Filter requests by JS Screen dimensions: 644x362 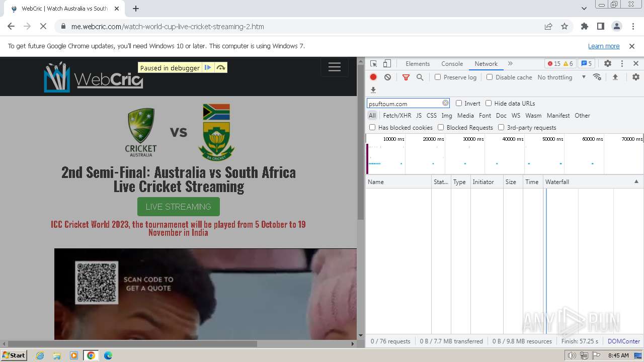coord(419,115)
